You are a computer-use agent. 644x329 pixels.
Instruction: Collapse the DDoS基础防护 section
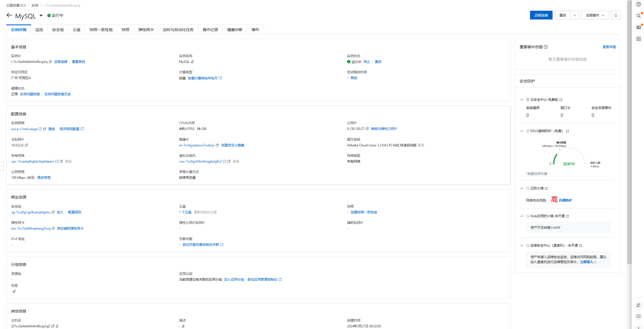pos(522,131)
